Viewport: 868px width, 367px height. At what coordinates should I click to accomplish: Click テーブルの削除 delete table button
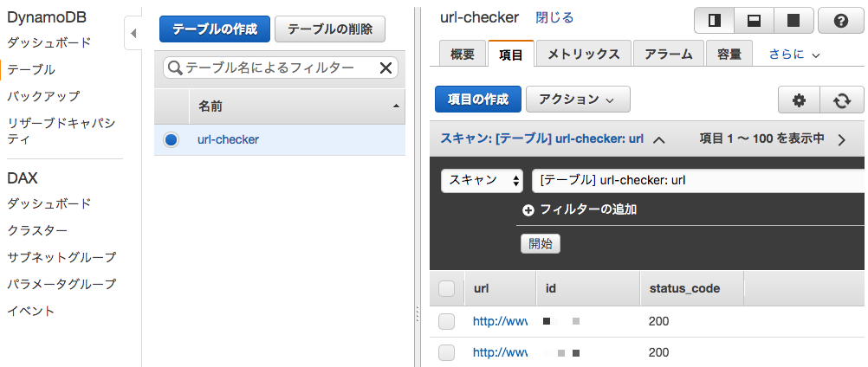coord(330,29)
